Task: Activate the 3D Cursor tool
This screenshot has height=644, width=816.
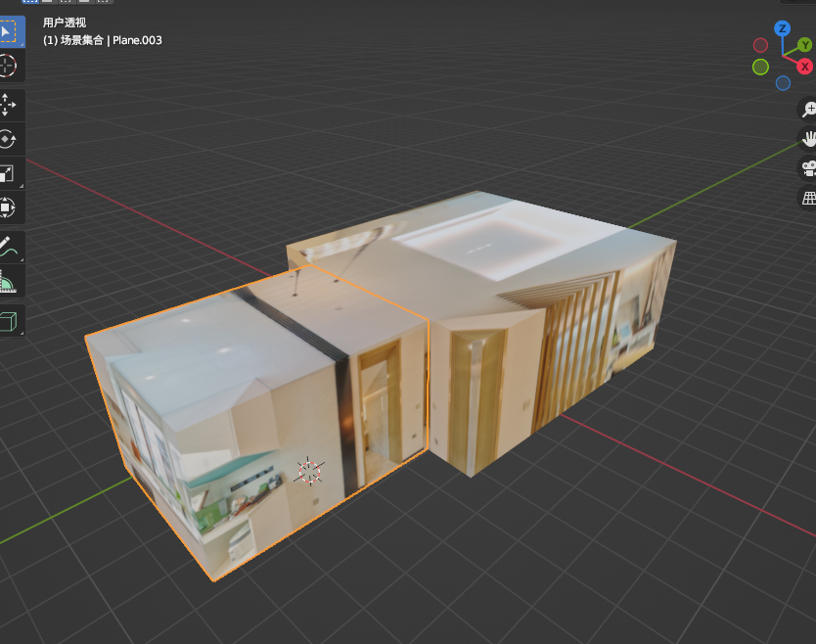Action: (x=8, y=66)
